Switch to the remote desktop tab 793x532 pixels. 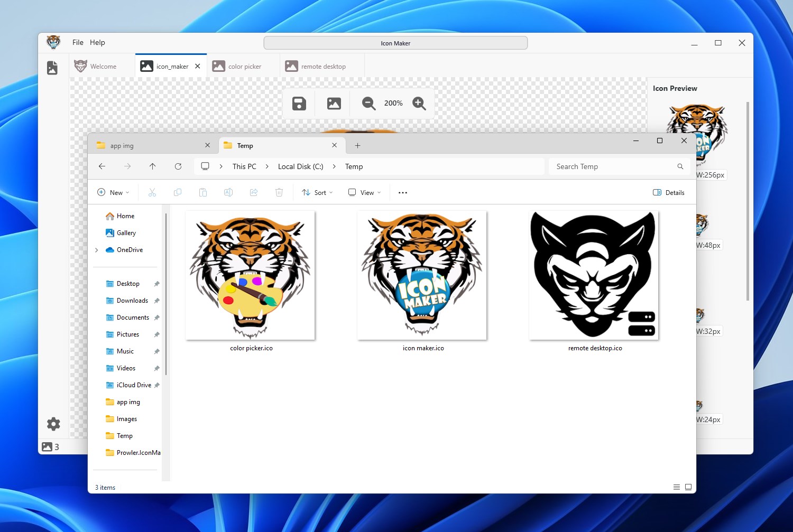[321, 66]
